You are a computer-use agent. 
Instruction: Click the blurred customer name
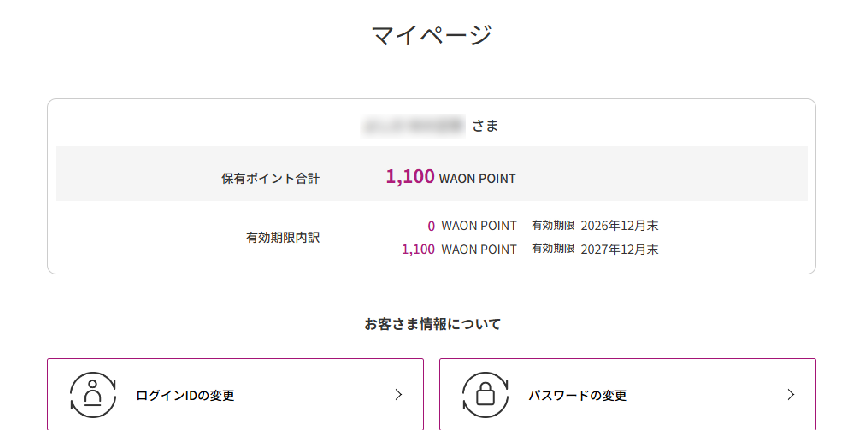pos(413,126)
